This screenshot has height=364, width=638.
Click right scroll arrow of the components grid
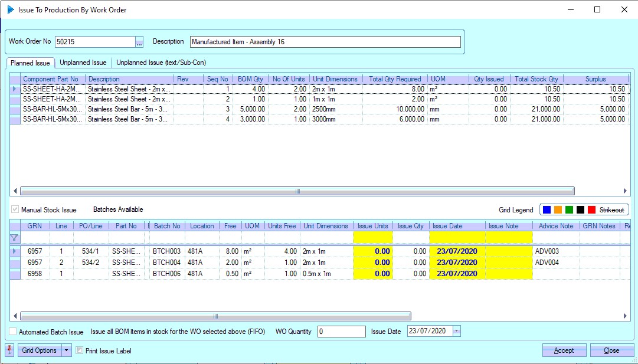[626, 191]
